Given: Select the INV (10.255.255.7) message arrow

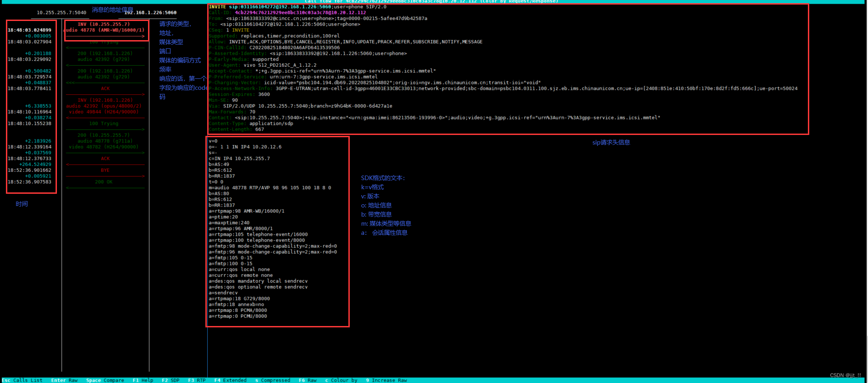Looking at the screenshot, I should [x=104, y=30].
